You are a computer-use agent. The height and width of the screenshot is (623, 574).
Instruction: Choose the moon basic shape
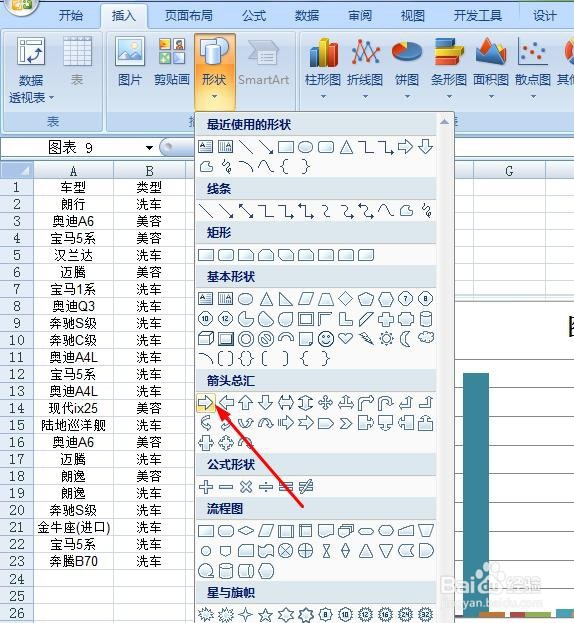click(406, 339)
